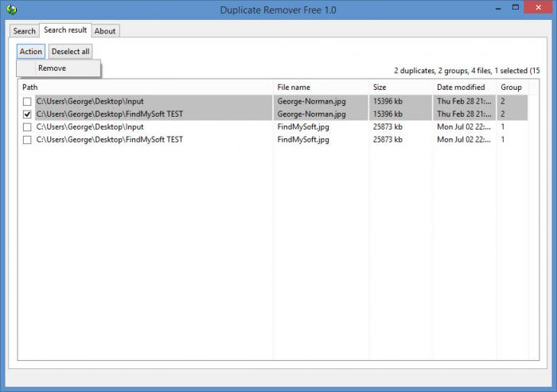Click the Duplicate Remover app icon in title bar
557x392 pixels.
coord(11,10)
